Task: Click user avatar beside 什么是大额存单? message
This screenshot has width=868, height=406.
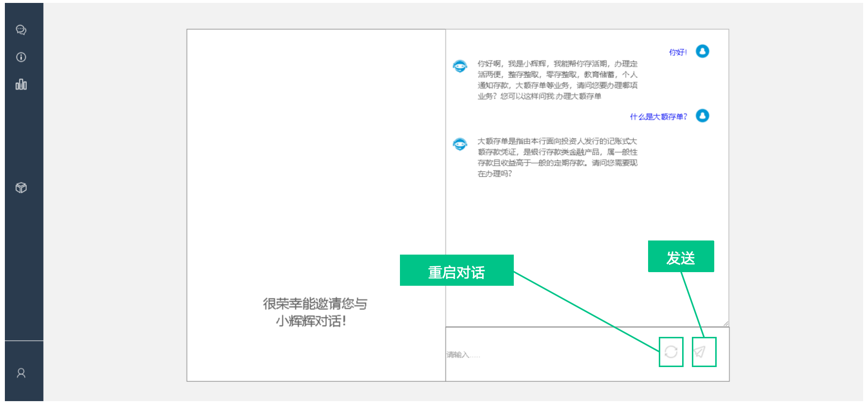Action: pyautogui.click(x=702, y=115)
